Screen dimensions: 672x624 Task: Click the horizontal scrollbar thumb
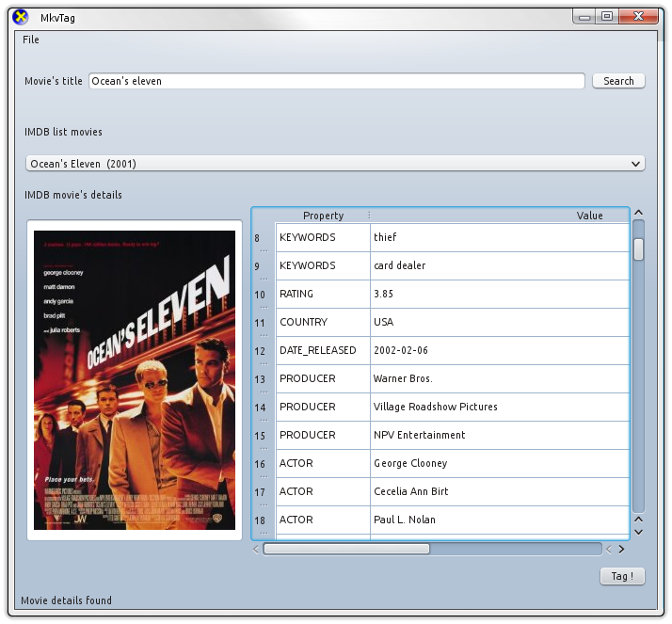(x=346, y=549)
